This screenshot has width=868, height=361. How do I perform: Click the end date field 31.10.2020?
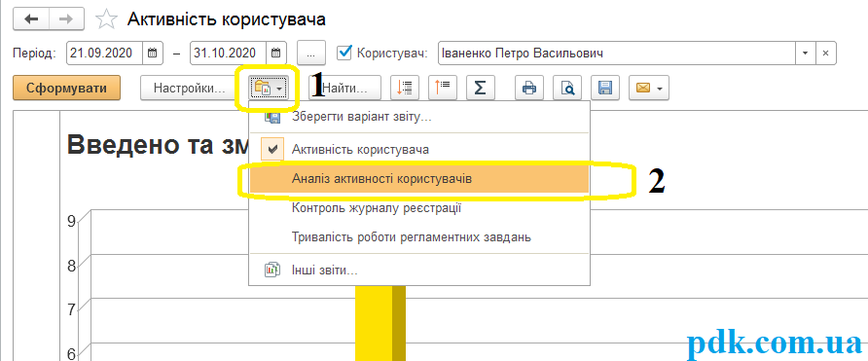[229, 54]
